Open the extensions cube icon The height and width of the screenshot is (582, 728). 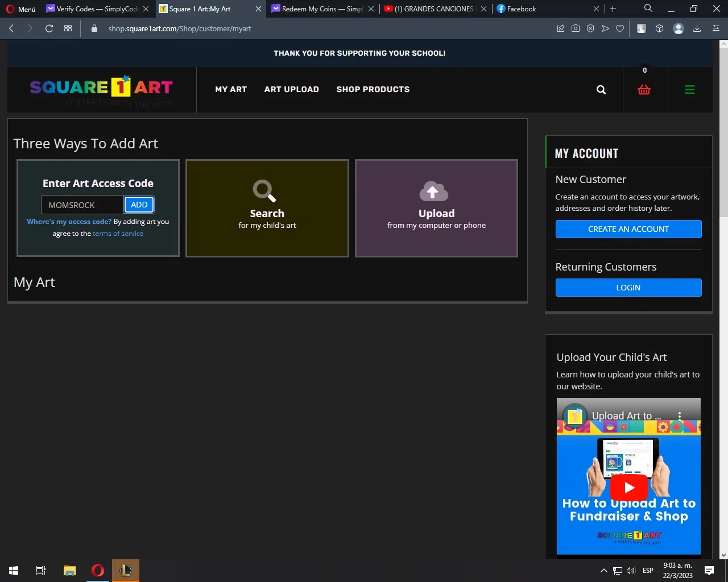click(660, 28)
